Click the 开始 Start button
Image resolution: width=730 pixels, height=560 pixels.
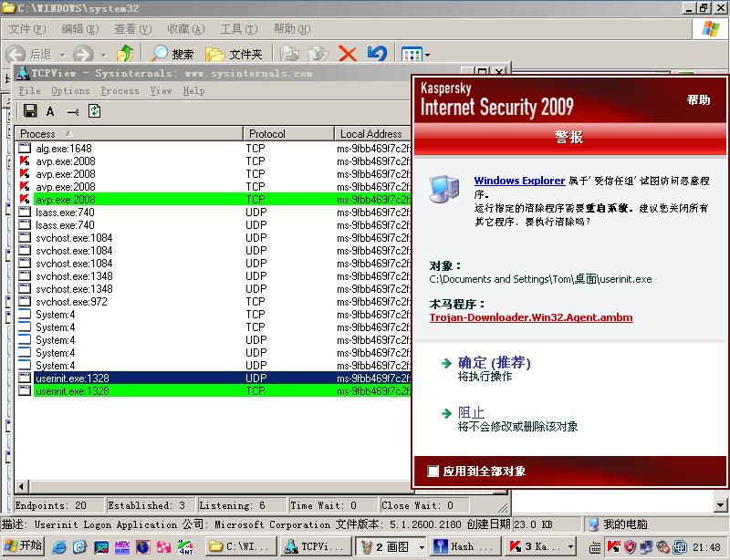click(x=24, y=546)
